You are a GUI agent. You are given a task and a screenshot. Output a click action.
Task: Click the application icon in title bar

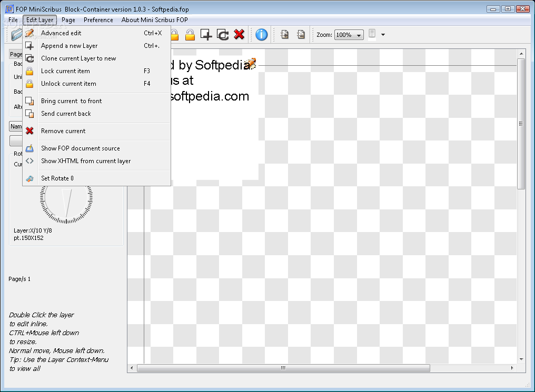click(x=9, y=9)
